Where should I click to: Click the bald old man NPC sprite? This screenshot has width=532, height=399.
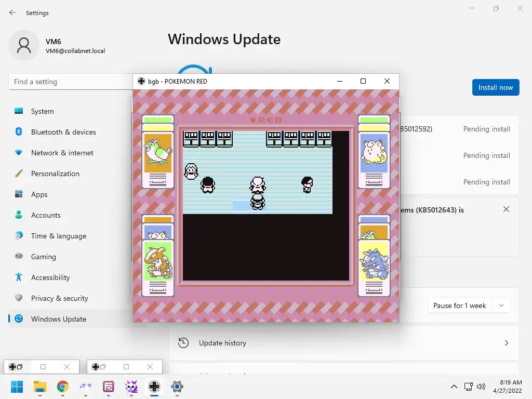point(258,185)
